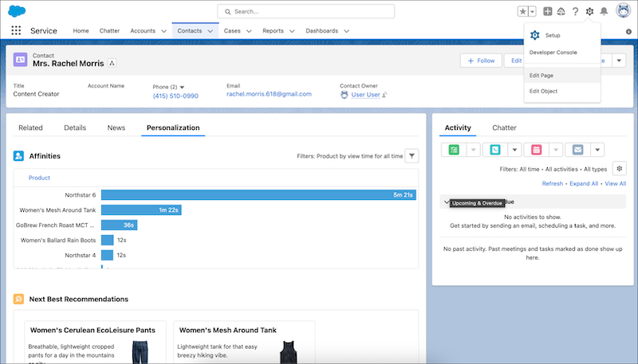Open the User User owner link
Screen dimensions: 638x364
(x=365, y=95)
